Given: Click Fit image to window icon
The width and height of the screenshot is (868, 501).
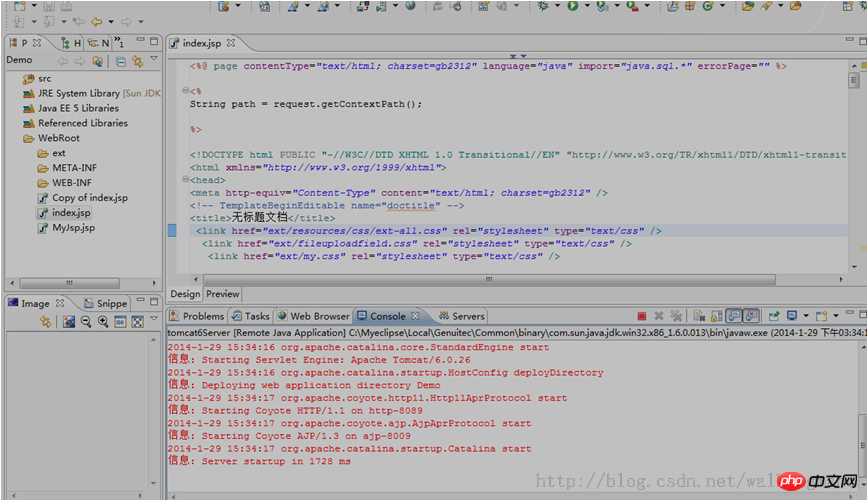Looking at the screenshot, I should coord(137,322).
